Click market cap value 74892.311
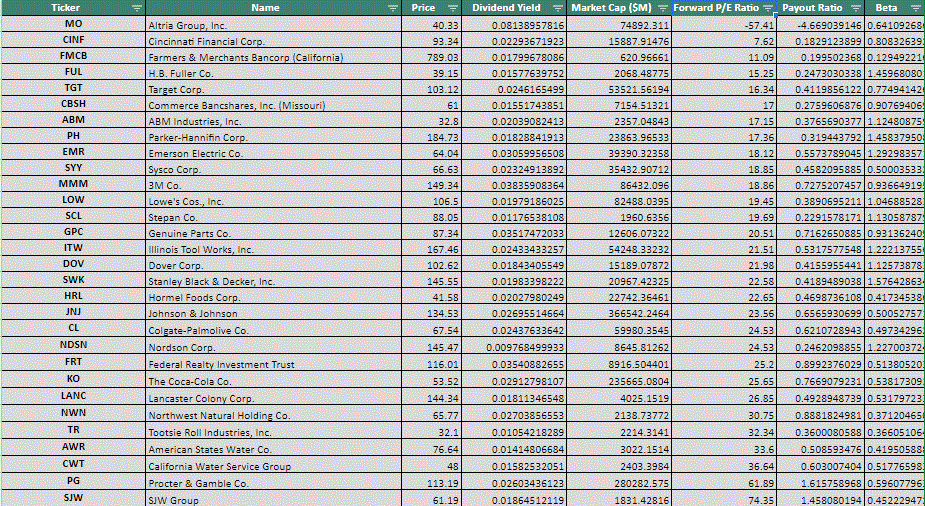 click(619, 24)
